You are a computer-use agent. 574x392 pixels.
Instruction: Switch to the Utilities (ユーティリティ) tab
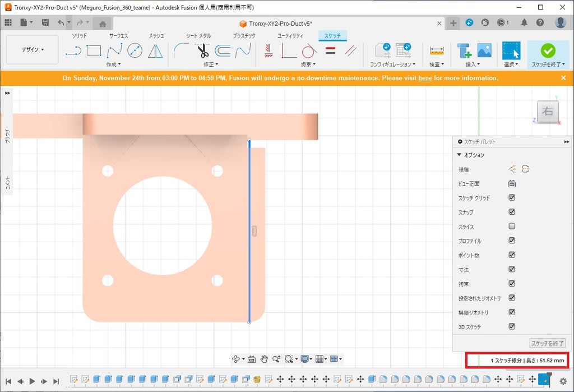click(x=290, y=35)
